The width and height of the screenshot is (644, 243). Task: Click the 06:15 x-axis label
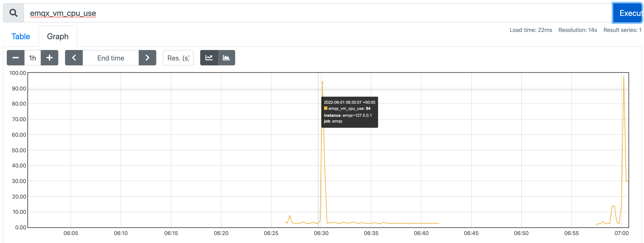click(171, 233)
